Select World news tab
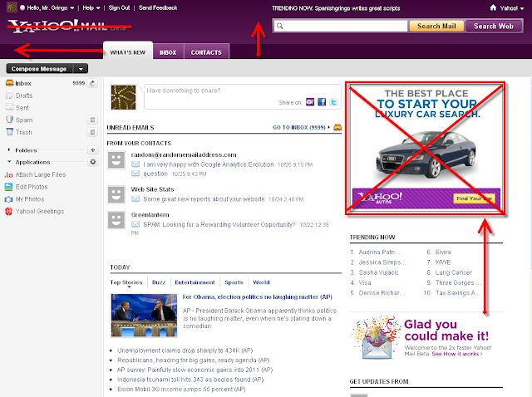 [x=261, y=282]
